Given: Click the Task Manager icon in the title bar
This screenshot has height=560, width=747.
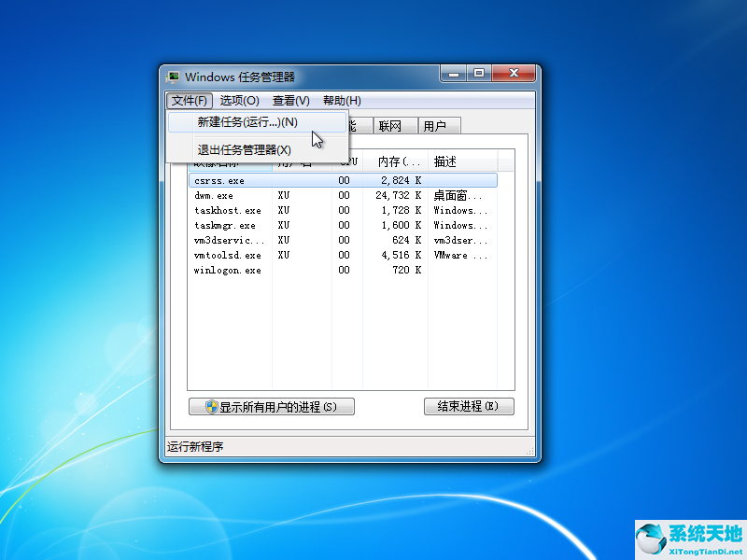Looking at the screenshot, I should (173, 77).
